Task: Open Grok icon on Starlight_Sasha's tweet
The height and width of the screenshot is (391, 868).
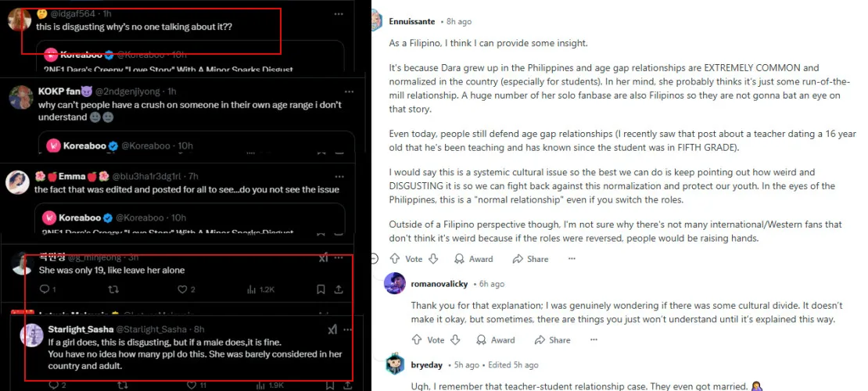Action: point(332,329)
